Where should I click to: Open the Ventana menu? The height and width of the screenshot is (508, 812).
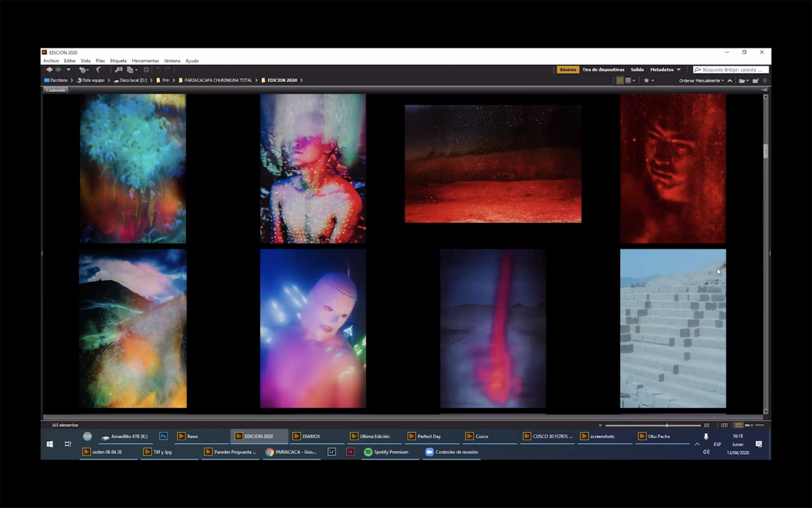[172, 61]
